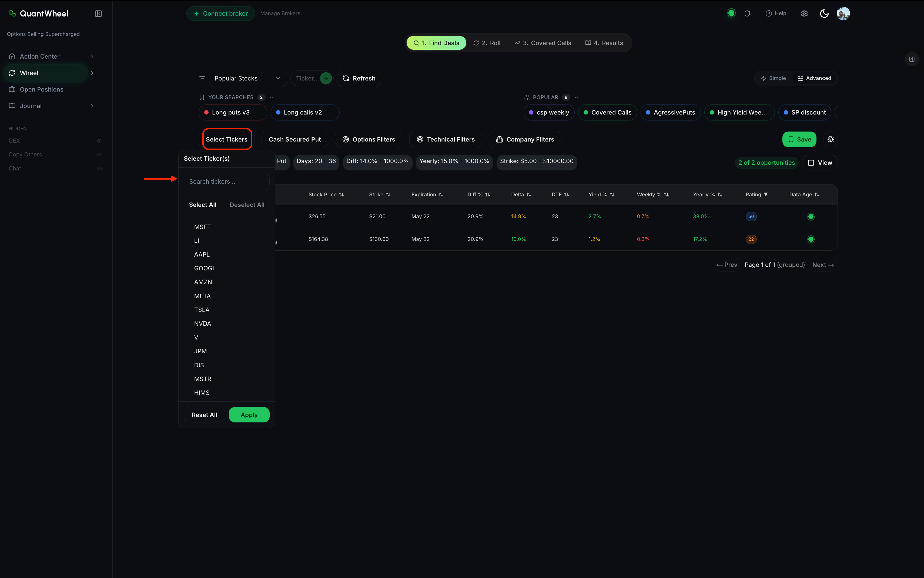Sort by Delta column
Viewport: 924px width, 578px height.
tap(521, 194)
